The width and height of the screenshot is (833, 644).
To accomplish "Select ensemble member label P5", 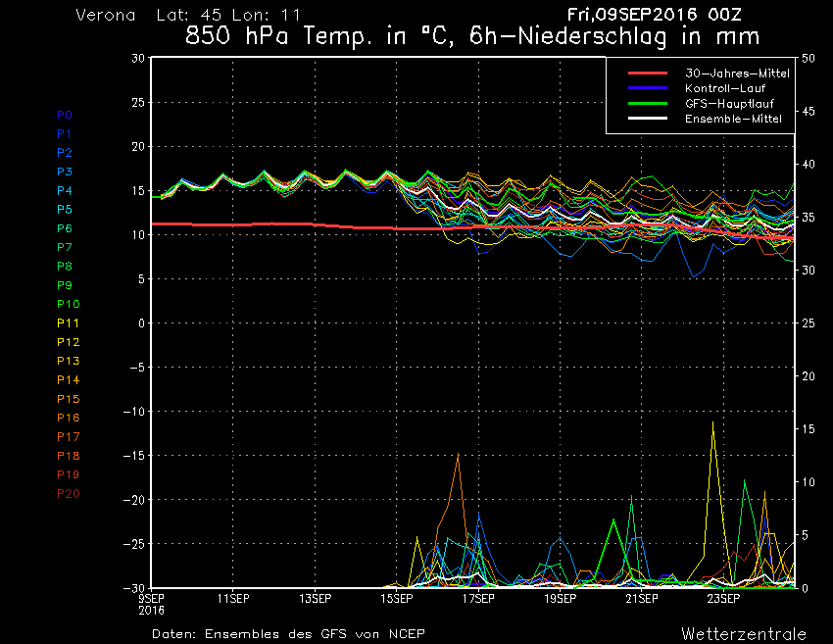I will click(x=65, y=210).
